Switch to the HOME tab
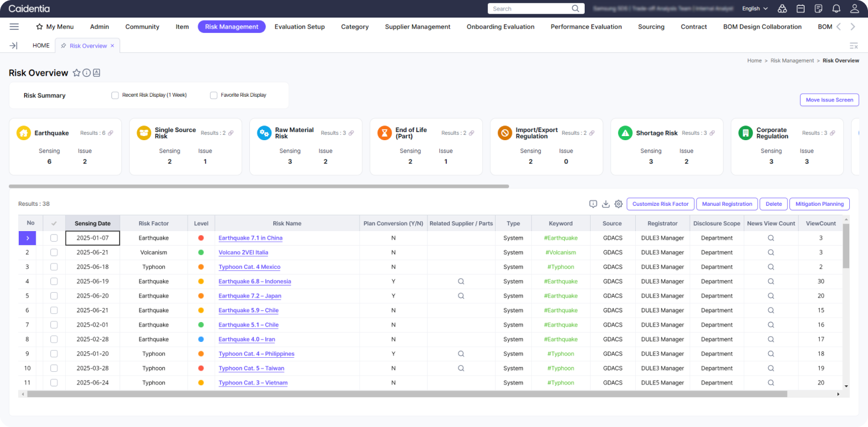The width and height of the screenshot is (868, 427). click(x=41, y=45)
